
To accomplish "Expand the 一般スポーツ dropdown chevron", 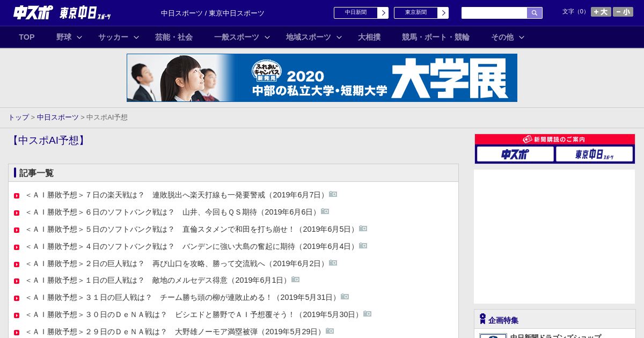I will click(x=267, y=37).
